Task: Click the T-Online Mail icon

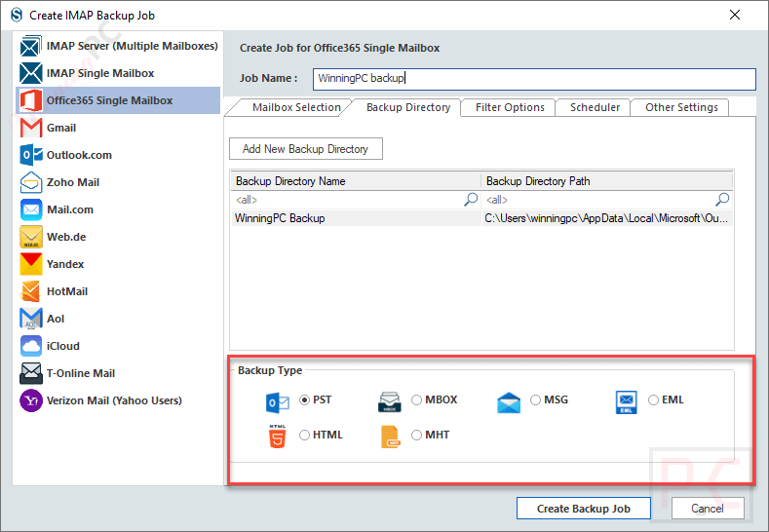Action: click(31, 373)
